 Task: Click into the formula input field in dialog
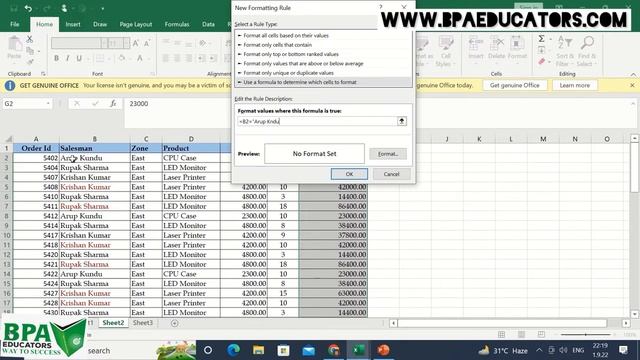click(x=318, y=121)
